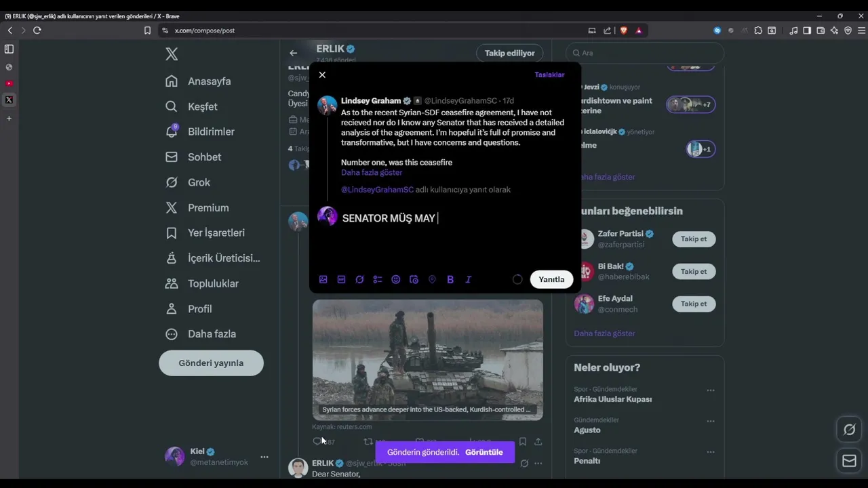This screenshot has width=868, height=488.
Task: Open Premium page
Action: coord(197,208)
